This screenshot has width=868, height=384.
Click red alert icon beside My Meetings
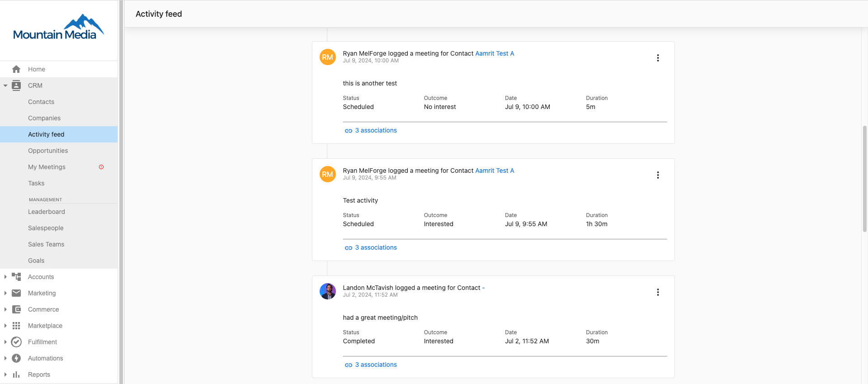click(x=101, y=167)
